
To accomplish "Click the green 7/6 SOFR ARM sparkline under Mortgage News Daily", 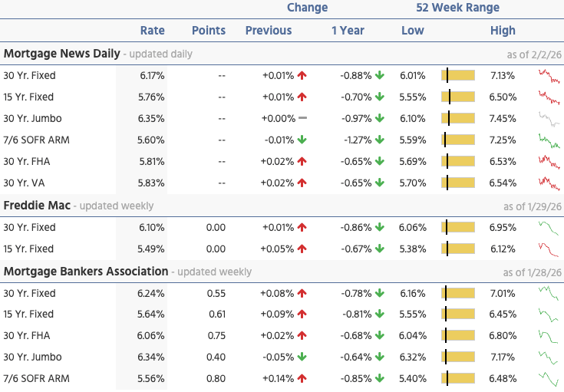I will pyautogui.click(x=549, y=140).
